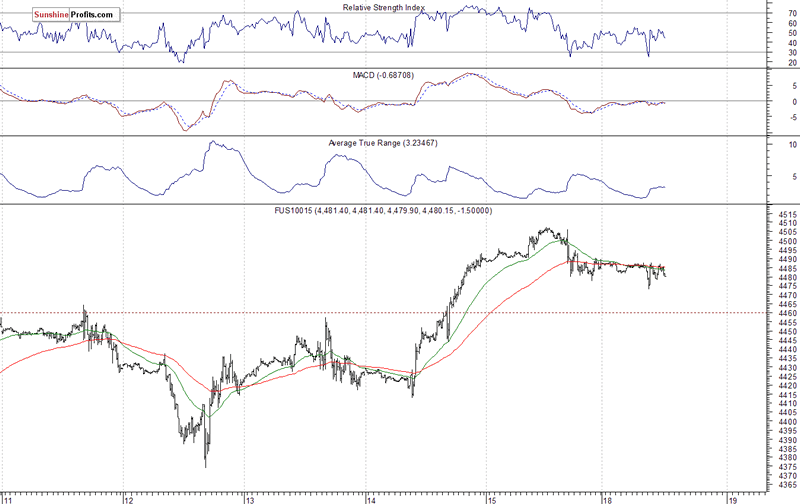Click the MACD (-0.68708) panel label

(x=383, y=75)
